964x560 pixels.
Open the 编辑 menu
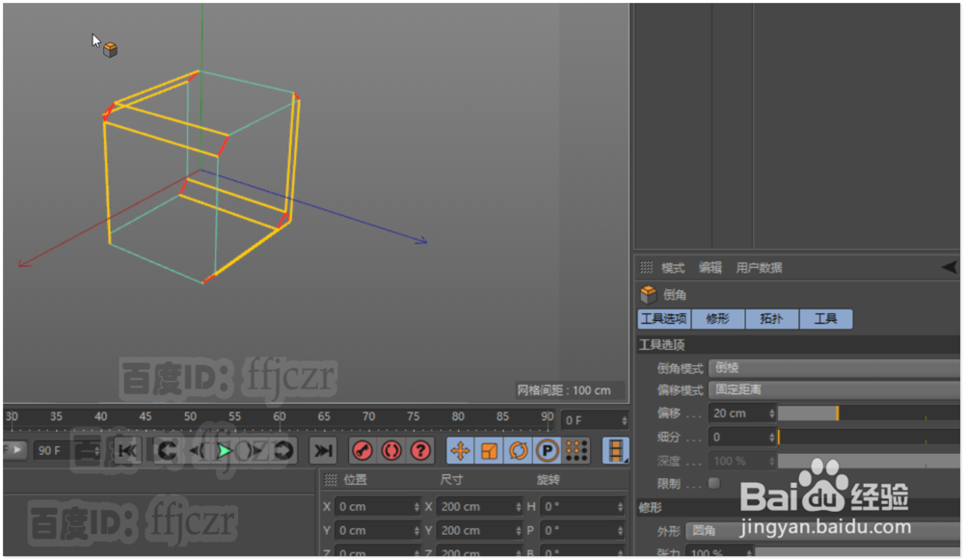click(x=710, y=267)
